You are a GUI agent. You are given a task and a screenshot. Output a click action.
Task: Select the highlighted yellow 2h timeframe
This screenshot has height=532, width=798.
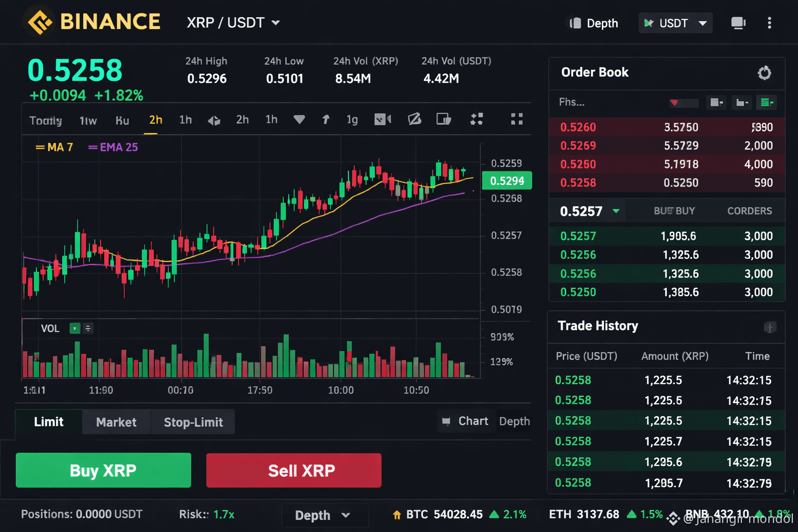coord(156,120)
